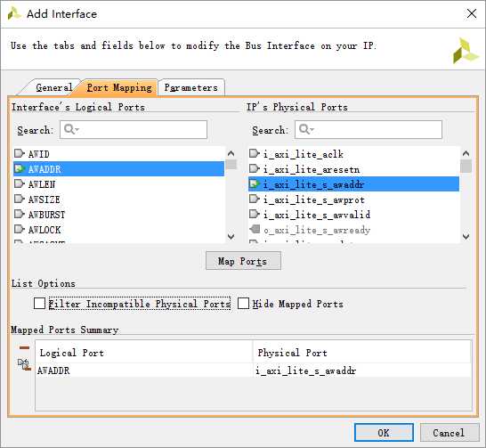486x448 pixels.
Task: Click the AWSIZE port icon
Action: coord(20,199)
